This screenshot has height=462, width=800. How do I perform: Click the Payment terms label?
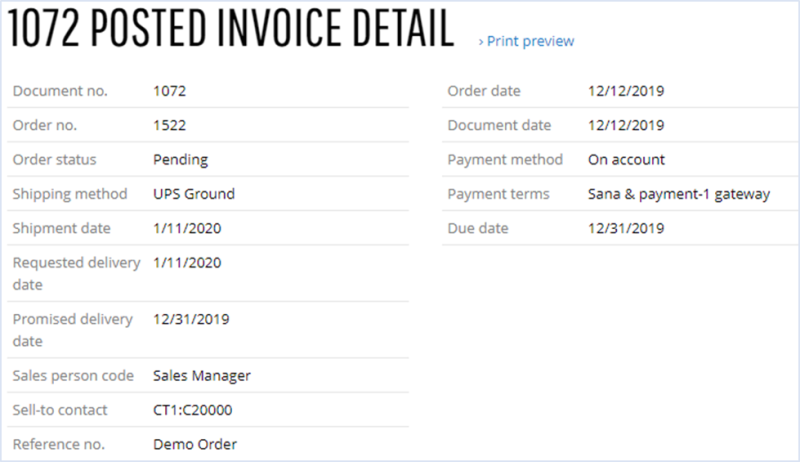point(498,195)
